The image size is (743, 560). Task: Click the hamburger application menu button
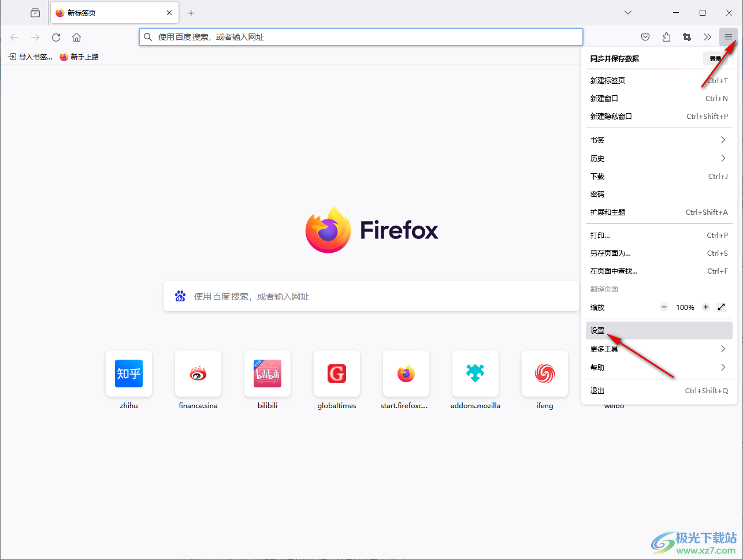[x=729, y=37]
